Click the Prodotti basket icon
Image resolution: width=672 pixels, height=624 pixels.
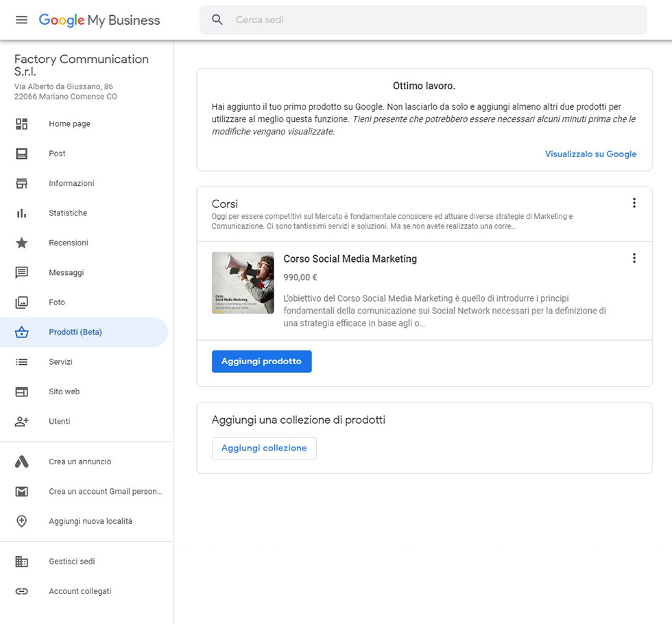coord(21,332)
